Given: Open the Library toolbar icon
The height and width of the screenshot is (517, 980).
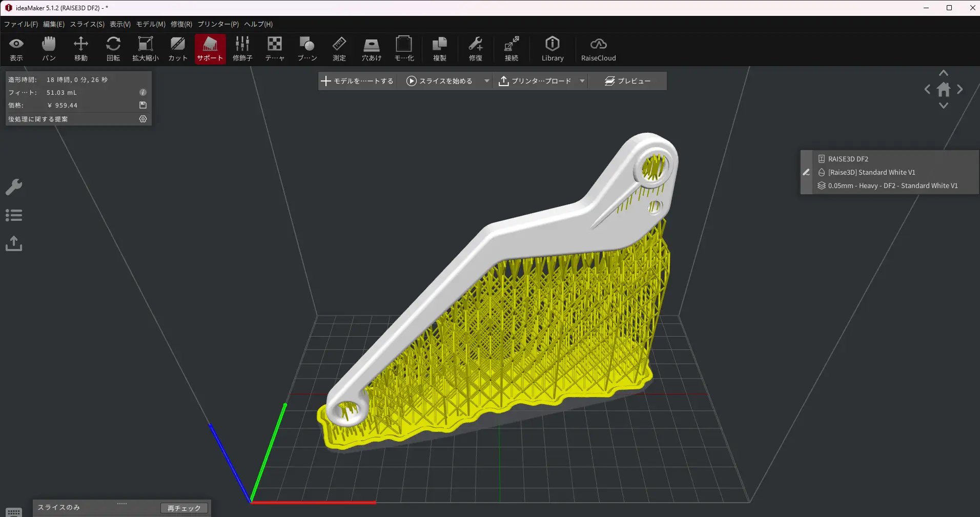Looking at the screenshot, I should tap(552, 49).
